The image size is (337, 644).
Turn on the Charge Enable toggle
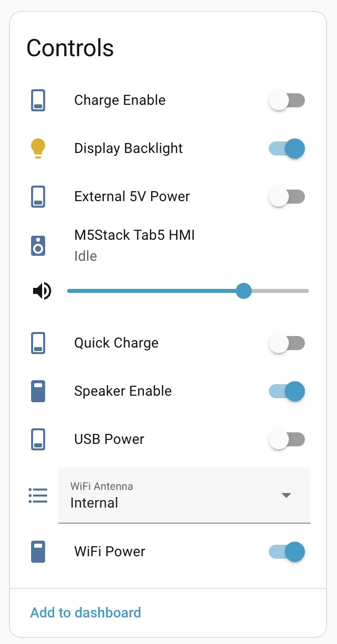point(287,100)
